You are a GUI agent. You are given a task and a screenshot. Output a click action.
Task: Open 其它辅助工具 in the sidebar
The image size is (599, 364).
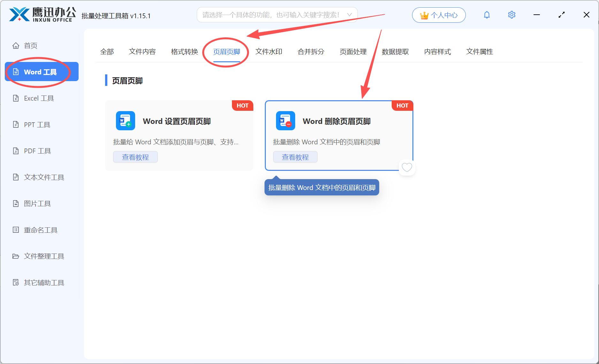coord(42,283)
